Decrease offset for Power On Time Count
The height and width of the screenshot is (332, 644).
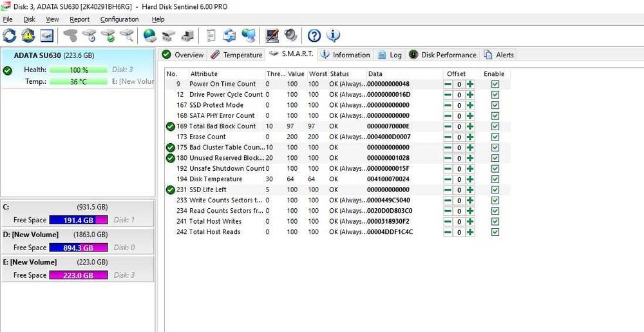(x=448, y=84)
